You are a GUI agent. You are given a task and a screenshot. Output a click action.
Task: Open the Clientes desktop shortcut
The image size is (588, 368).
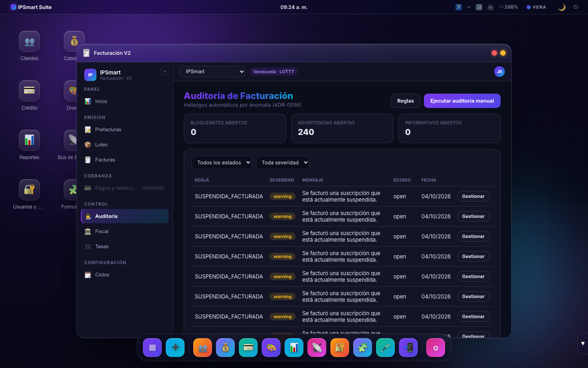click(x=29, y=46)
